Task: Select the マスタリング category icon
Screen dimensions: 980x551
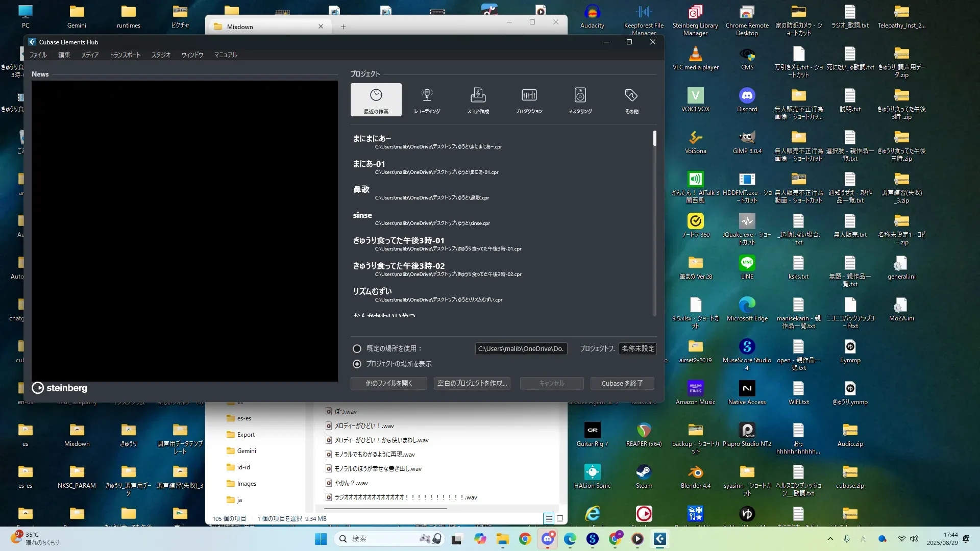Action: (x=580, y=99)
